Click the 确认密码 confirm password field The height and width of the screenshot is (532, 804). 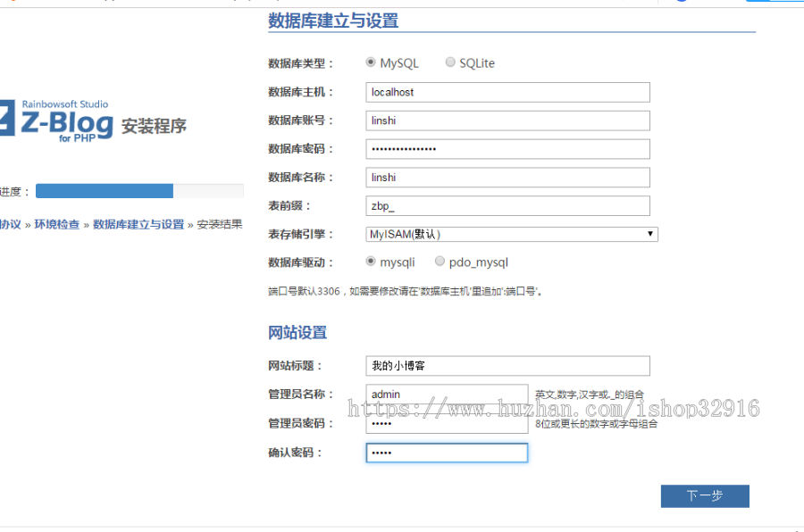(x=447, y=453)
